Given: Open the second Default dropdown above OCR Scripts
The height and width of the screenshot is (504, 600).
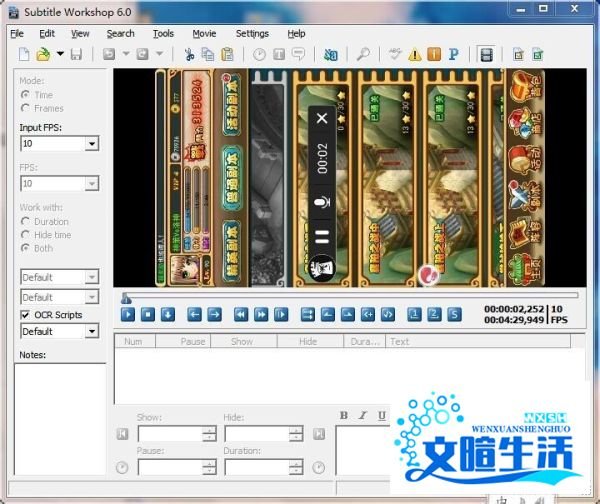Looking at the screenshot, I should pos(92,297).
